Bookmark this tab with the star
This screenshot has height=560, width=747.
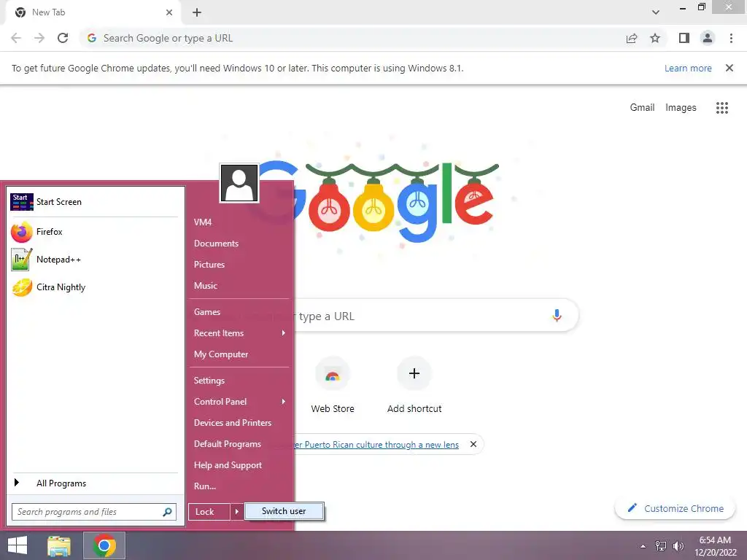(x=655, y=38)
